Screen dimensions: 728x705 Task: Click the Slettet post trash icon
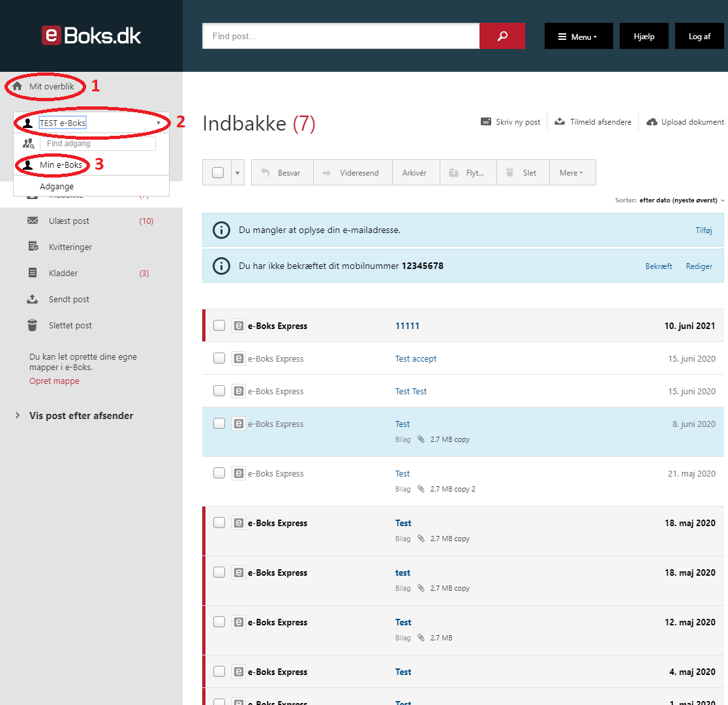click(x=33, y=325)
